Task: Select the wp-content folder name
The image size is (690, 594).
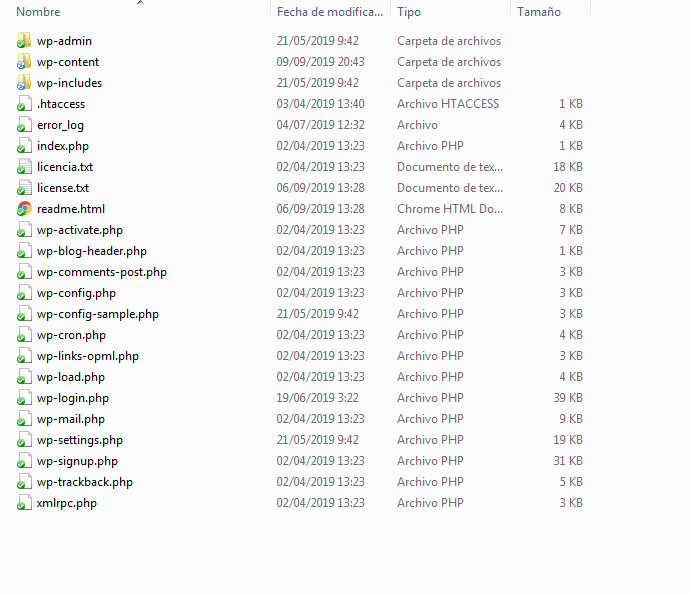Action: 68,62
